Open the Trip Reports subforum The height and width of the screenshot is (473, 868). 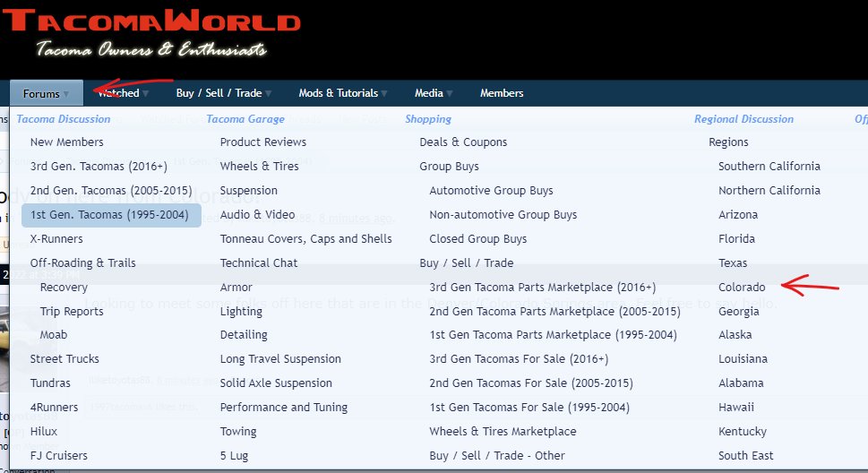tap(72, 311)
